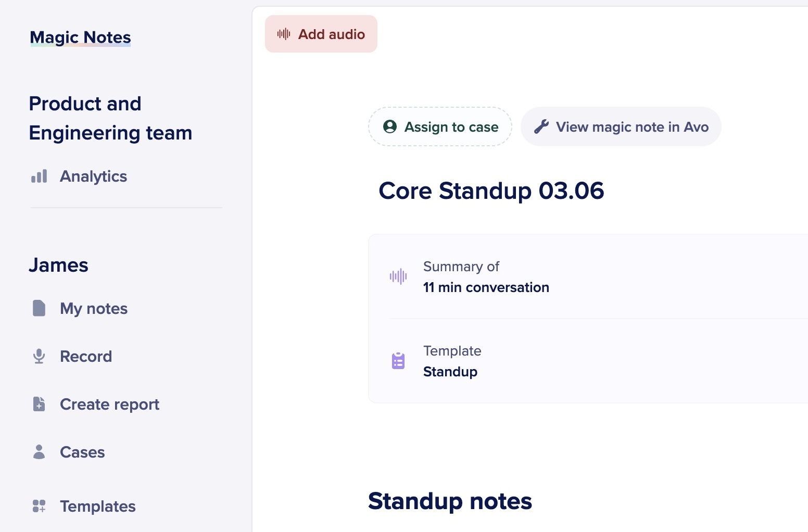Click the My notes document icon
Viewport: 808px width, 532px height.
click(x=39, y=308)
